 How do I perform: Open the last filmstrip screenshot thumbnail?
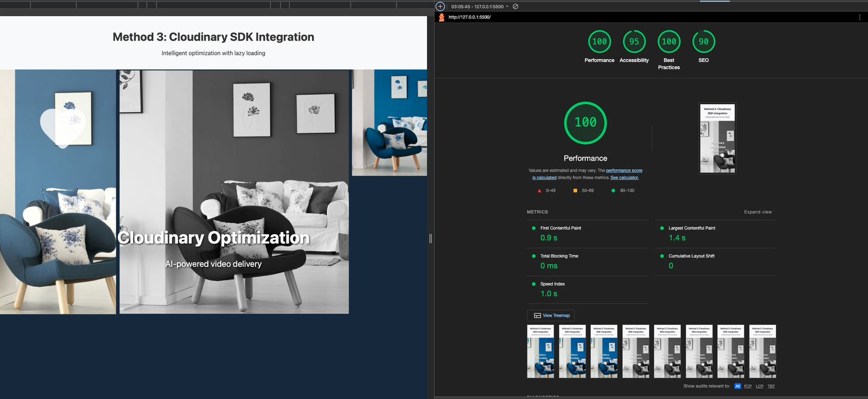(763, 351)
